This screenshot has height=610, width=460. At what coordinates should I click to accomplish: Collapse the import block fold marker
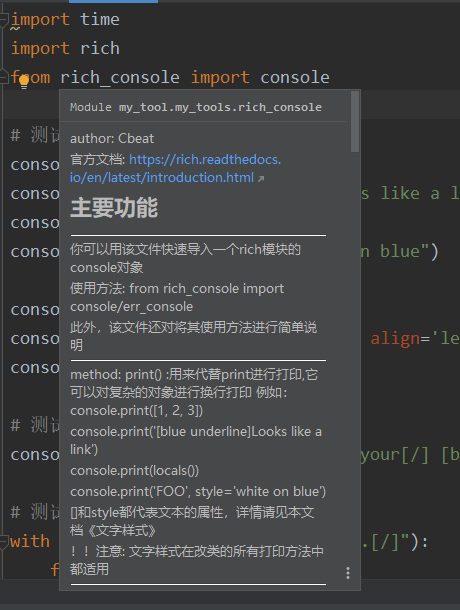(4, 20)
